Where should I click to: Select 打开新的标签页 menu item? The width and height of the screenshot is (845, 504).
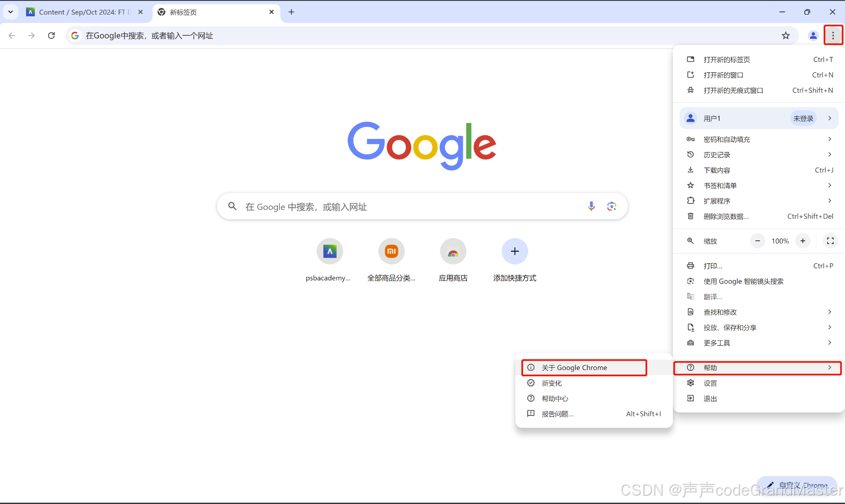coord(759,60)
